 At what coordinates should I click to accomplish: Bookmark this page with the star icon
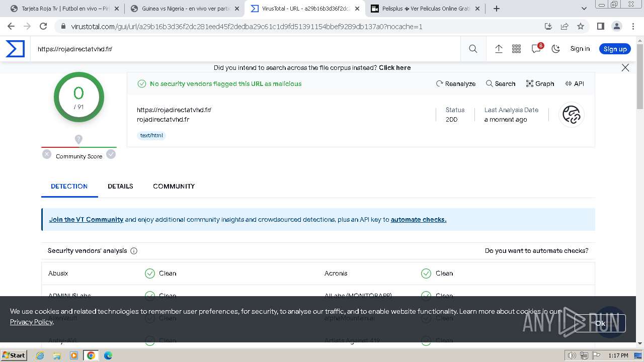point(581,27)
